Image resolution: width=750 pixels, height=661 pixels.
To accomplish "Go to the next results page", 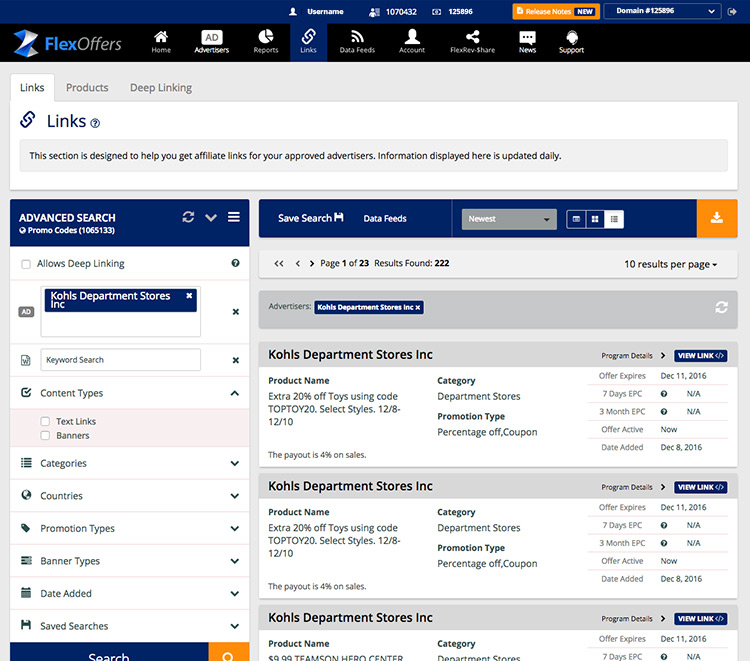I will point(312,264).
